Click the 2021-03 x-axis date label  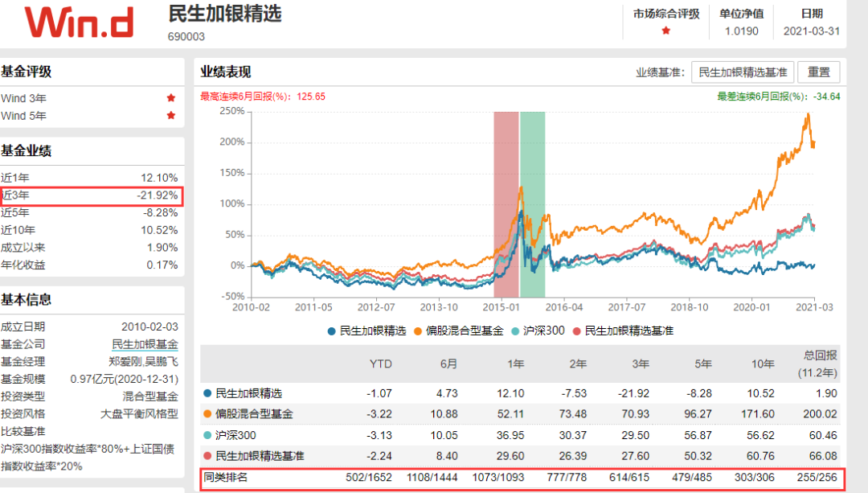[814, 307]
